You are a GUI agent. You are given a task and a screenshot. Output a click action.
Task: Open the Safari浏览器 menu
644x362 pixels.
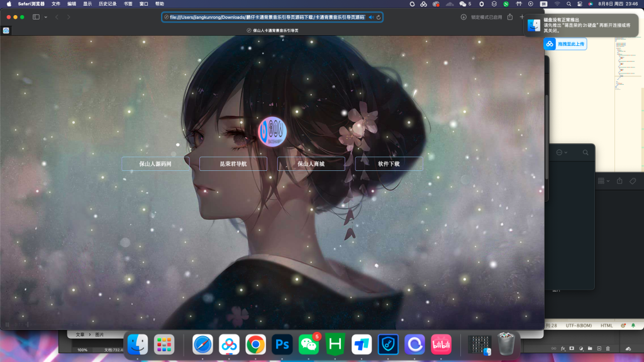point(31,4)
